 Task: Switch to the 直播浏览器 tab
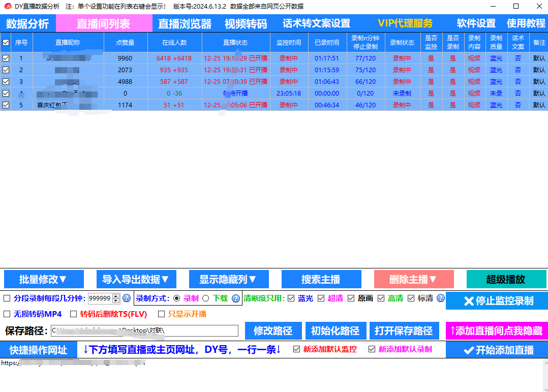pyautogui.click(x=185, y=23)
